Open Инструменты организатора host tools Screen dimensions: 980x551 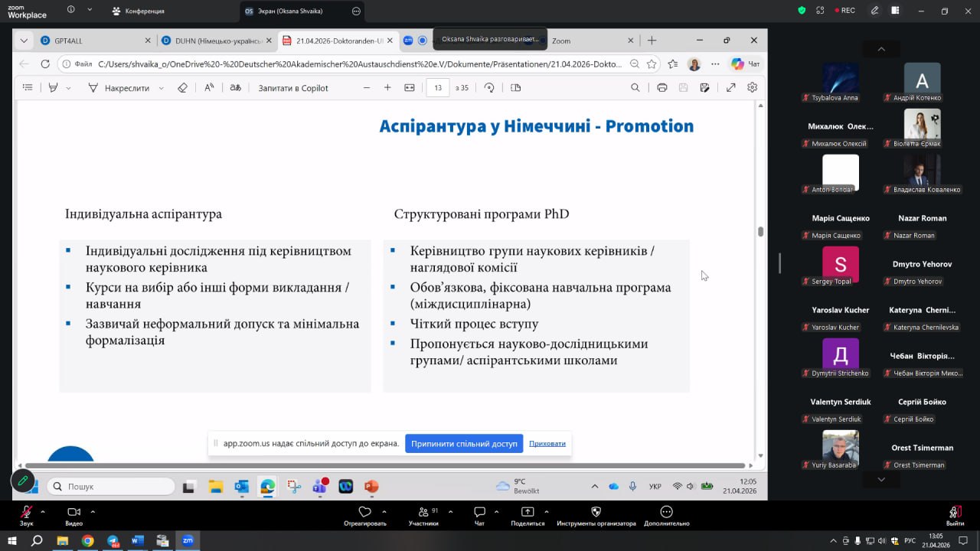coord(596,512)
